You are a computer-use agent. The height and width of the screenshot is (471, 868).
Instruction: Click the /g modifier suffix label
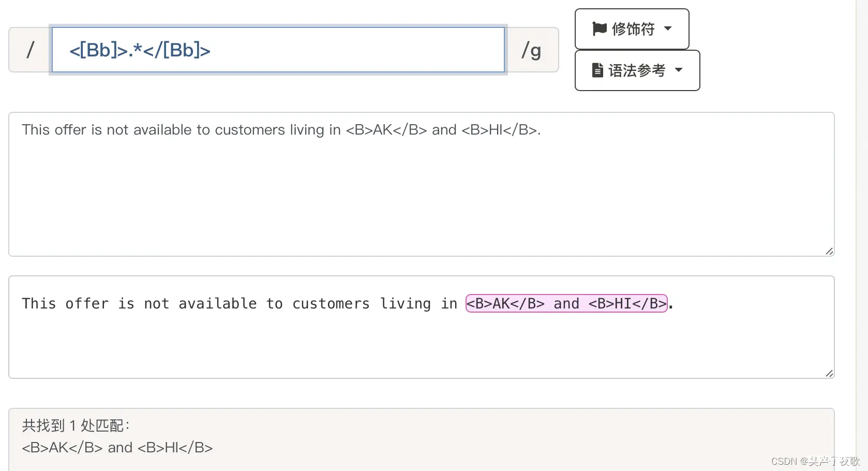click(x=532, y=50)
